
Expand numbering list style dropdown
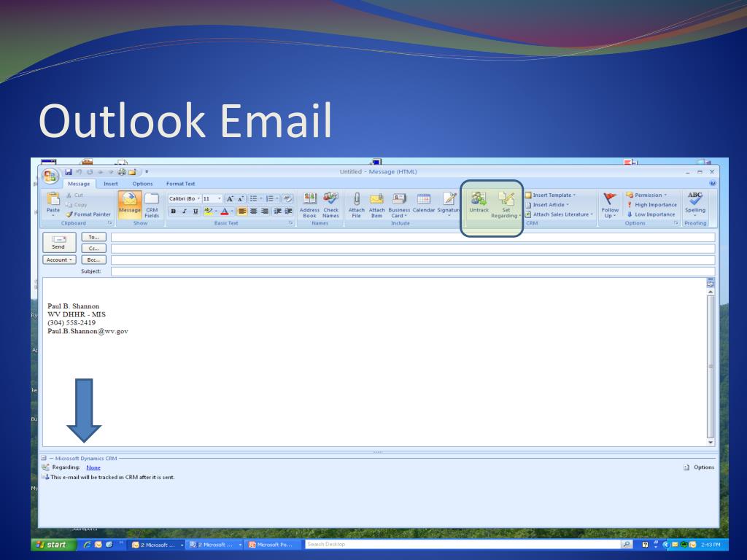(277, 198)
